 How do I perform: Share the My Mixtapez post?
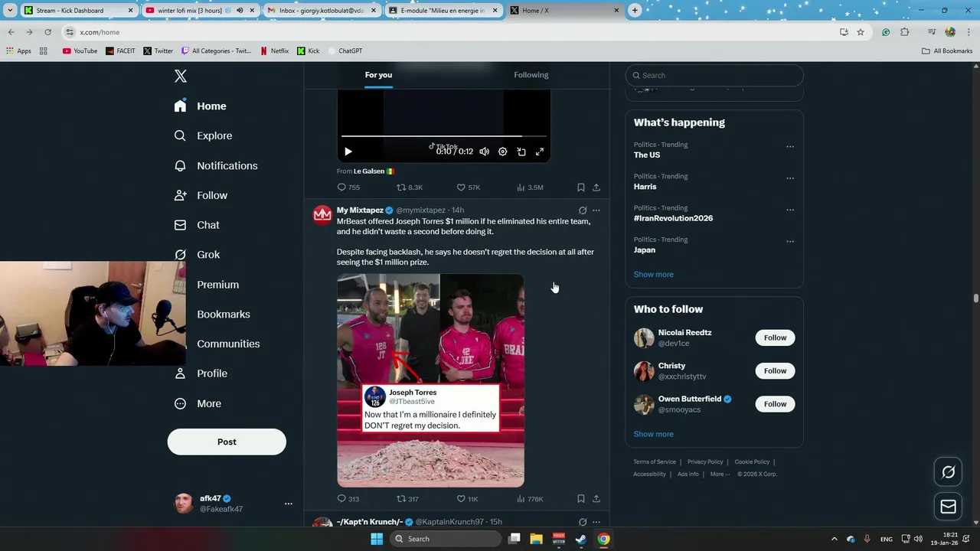pos(596,499)
